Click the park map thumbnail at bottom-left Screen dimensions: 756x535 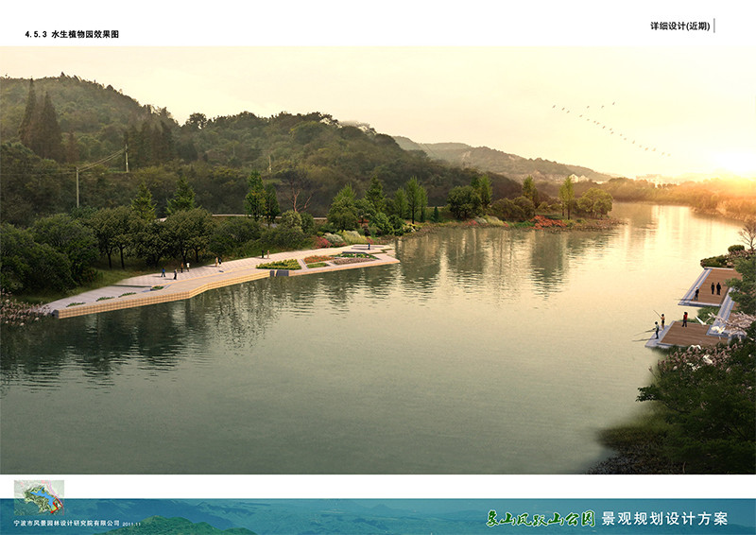(38, 497)
